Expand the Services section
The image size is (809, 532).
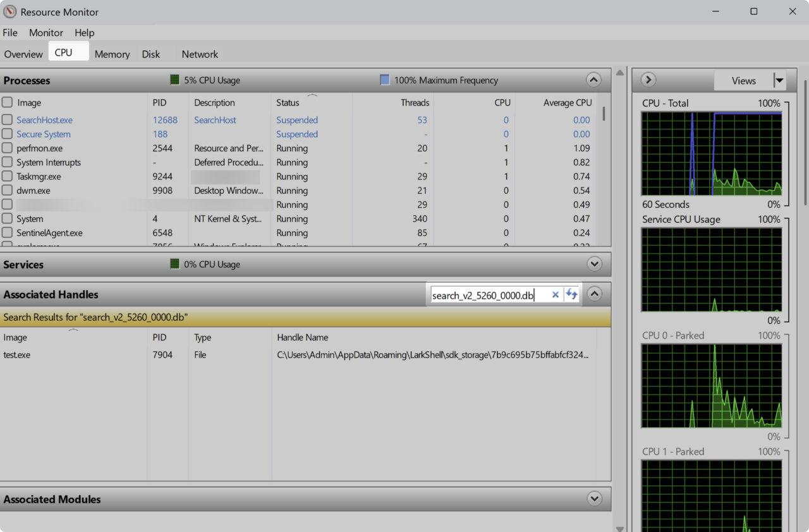tap(593, 264)
